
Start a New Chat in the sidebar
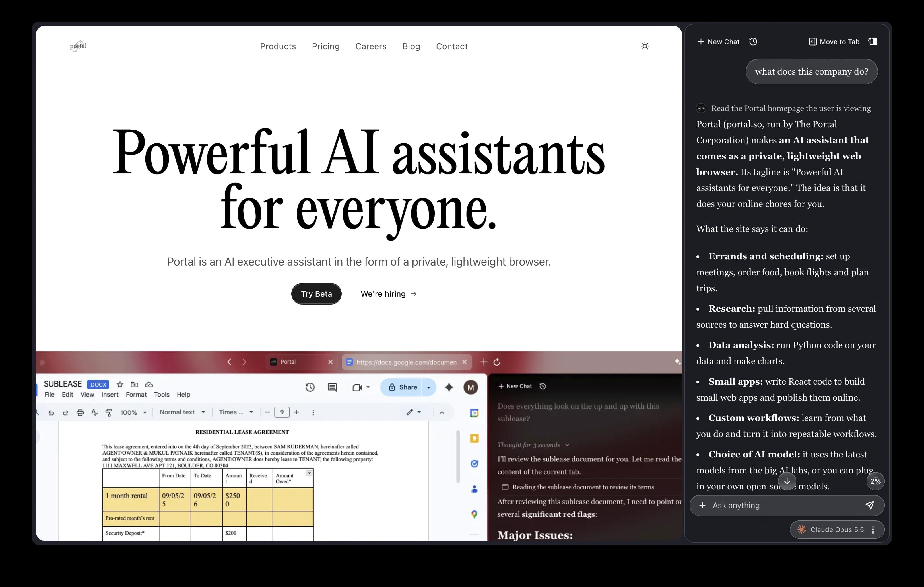718,42
